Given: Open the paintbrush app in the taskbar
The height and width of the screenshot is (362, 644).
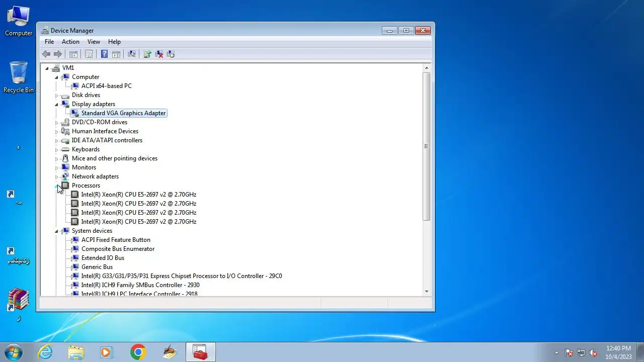Looking at the screenshot, I should 170,352.
